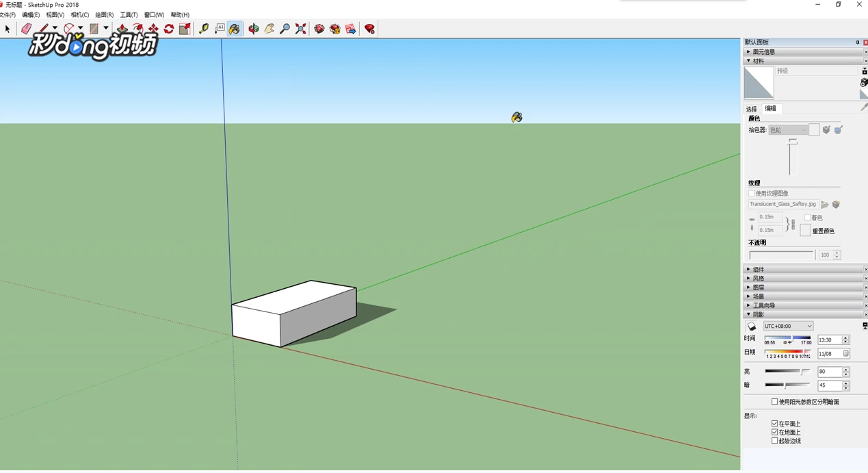Click the light (亮) slider
This screenshot has height=473, width=868.
[787, 372]
